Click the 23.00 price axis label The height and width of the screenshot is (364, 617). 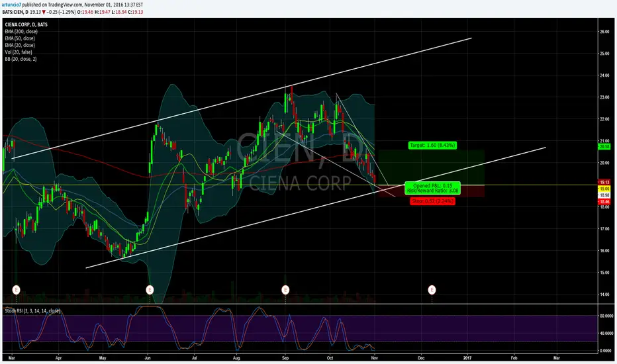click(604, 97)
